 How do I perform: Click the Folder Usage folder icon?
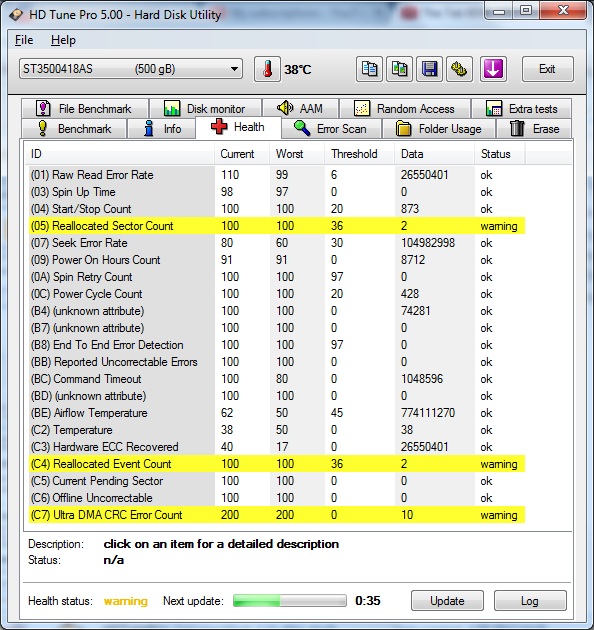[404, 129]
